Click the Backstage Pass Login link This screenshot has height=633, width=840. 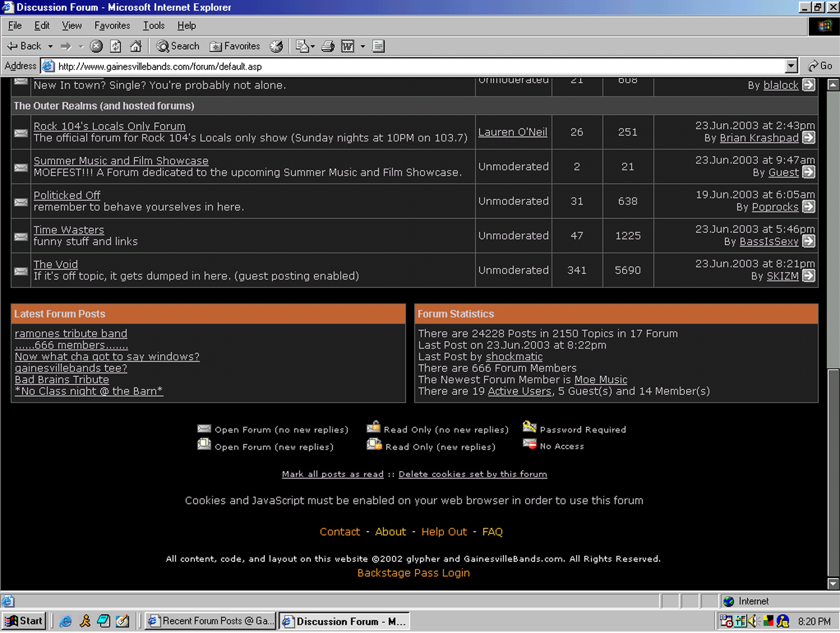point(413,573)
